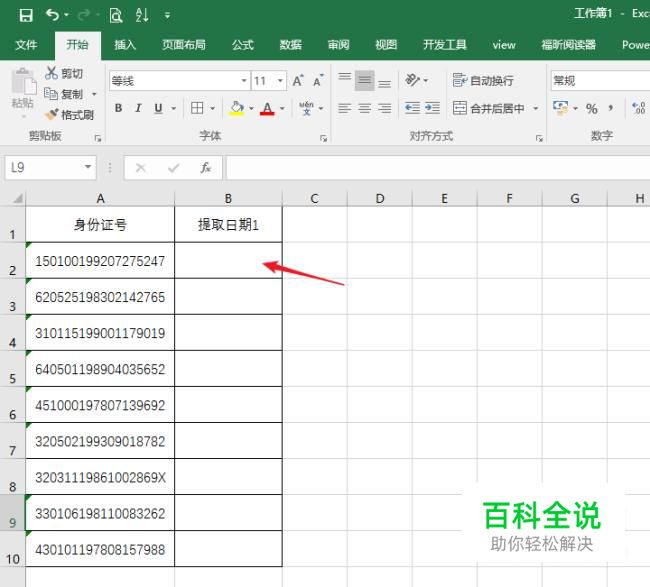Click the Save icon in quick access toolbar
This screenshot has width=650, height=587.
(26, 15)
